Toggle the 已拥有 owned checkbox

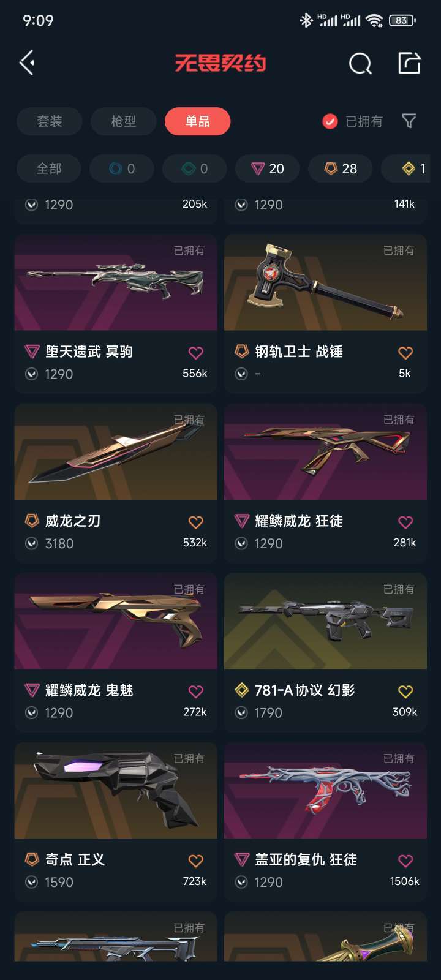[x=330, y=121]
